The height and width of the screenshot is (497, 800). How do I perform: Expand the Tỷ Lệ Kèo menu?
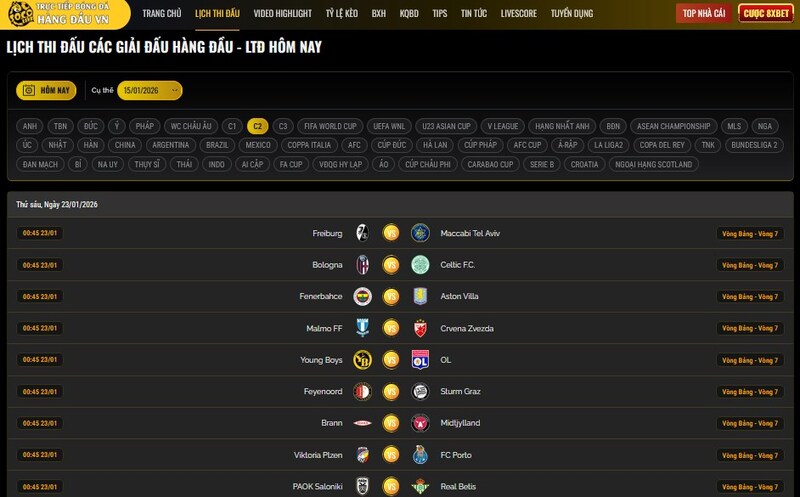[x=341, y=14]
